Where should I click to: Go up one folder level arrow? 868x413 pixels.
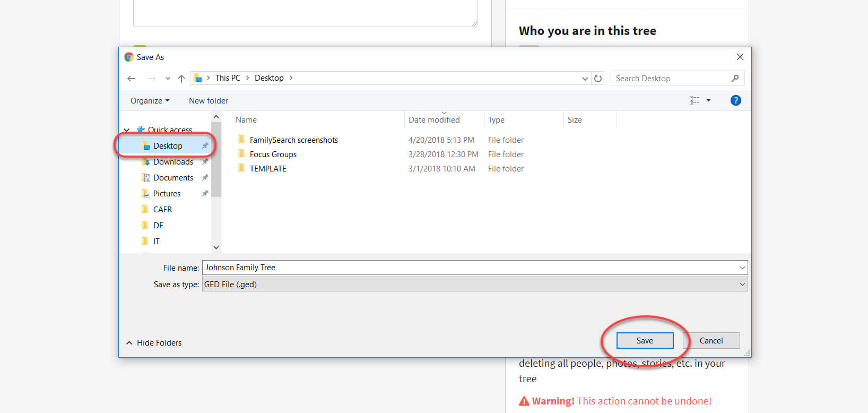point(181,79)
